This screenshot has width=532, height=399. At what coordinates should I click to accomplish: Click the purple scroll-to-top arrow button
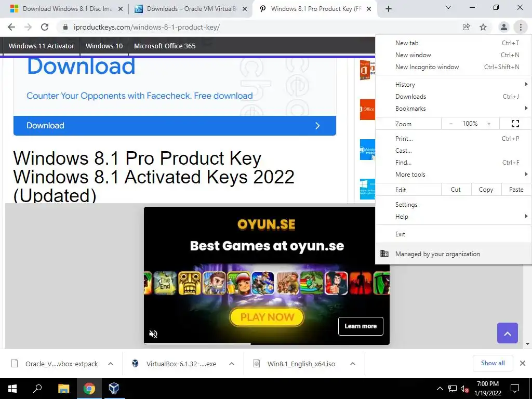[x=508, y=333]
